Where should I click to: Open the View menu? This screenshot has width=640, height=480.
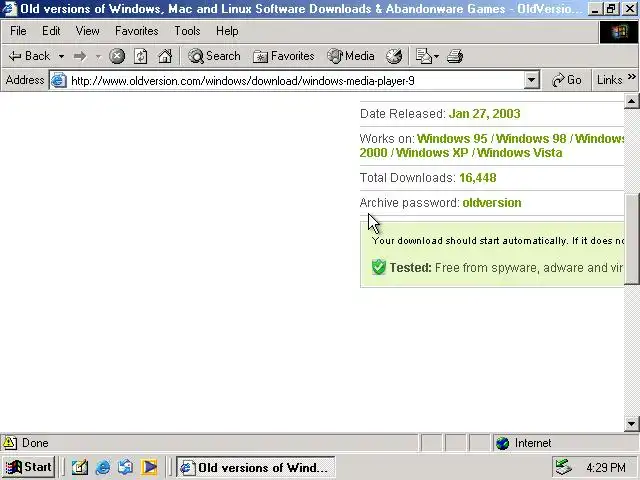point(87,31)
